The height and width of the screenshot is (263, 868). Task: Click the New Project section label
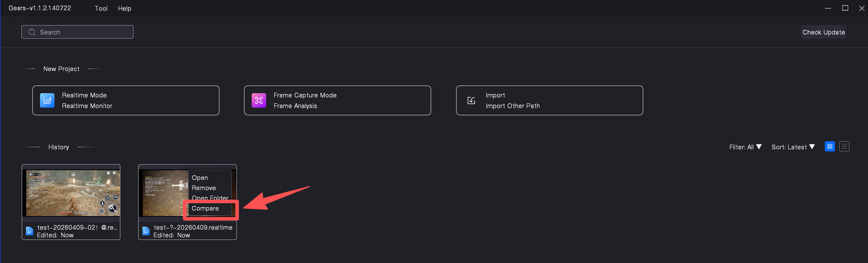pyautogui.click(x=61, y=69)
